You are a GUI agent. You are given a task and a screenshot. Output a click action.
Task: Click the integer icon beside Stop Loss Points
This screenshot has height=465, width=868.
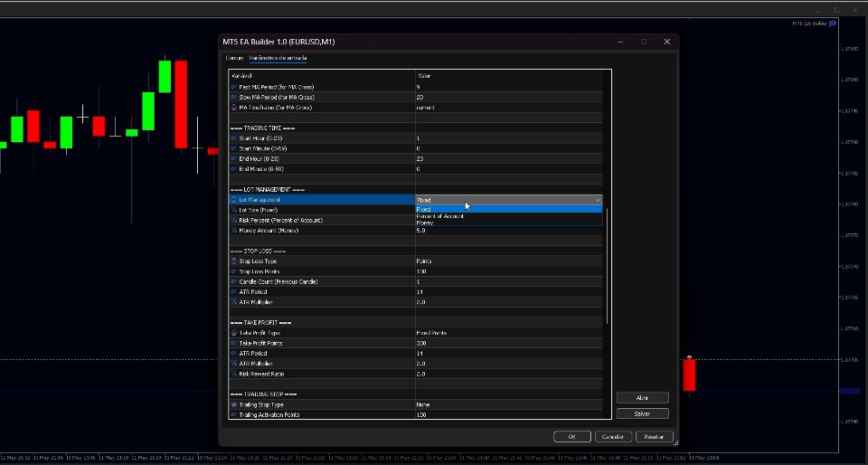point(233,271)
